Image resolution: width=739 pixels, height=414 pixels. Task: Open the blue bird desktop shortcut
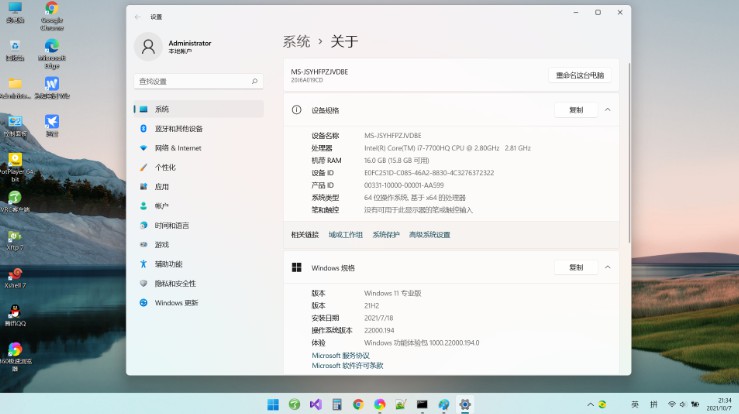click(x=52, y=125)
